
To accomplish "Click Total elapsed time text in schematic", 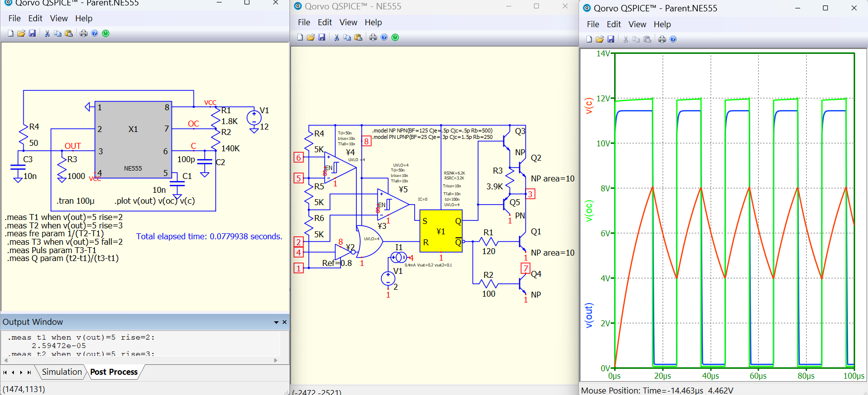I will pyautogui.click(x=209, y=236).
